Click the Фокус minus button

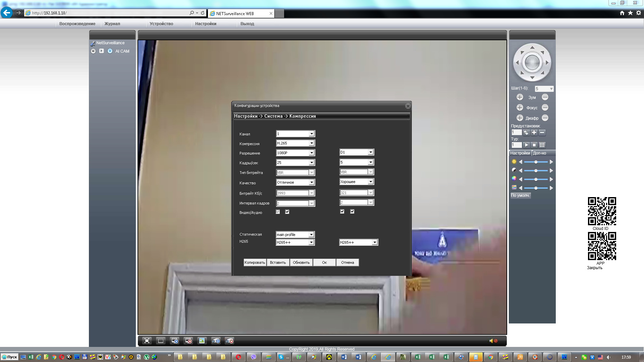[x=545, y=108]
